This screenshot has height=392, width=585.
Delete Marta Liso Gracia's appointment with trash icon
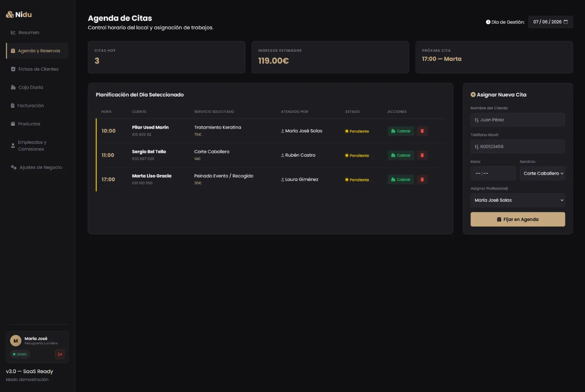pos(422,179)
